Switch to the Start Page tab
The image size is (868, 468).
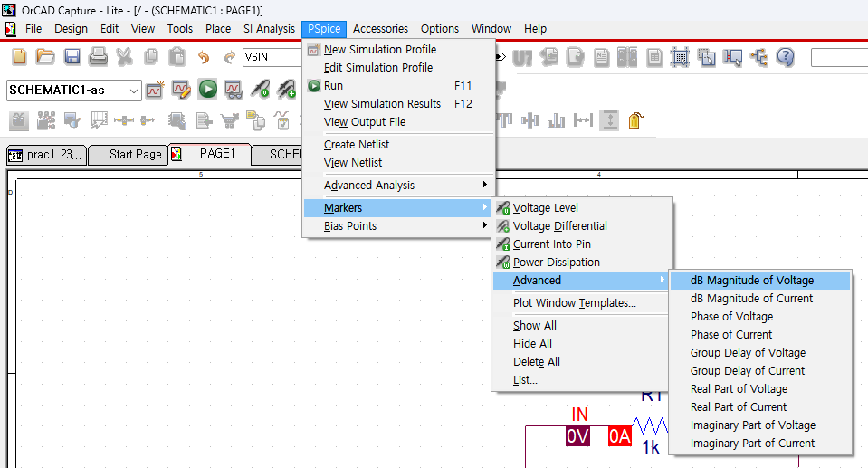tap(129, 155)
